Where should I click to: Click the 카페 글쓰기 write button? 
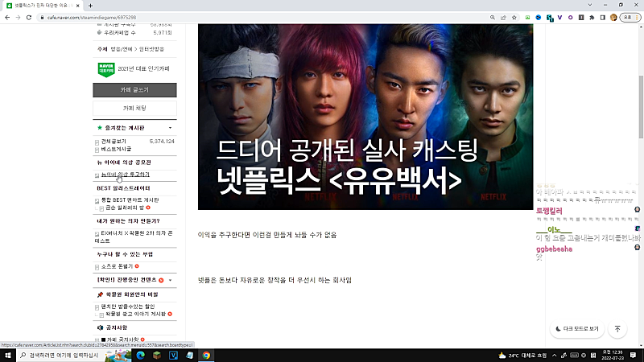[134, 90]
